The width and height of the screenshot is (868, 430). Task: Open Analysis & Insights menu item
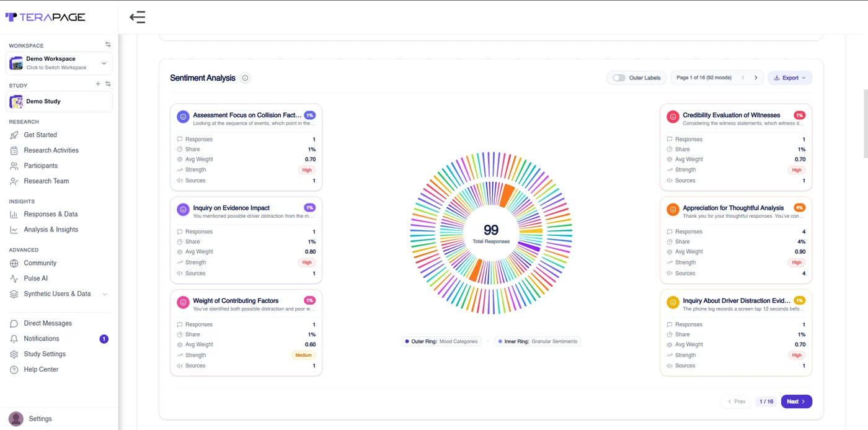click(x=51, y=230)
